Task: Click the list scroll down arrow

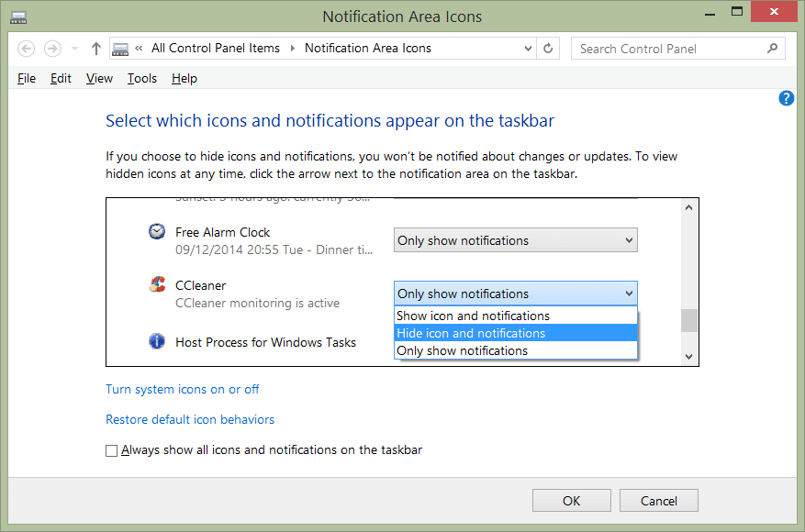Action: pyautogui.click(x=689, y=357)
